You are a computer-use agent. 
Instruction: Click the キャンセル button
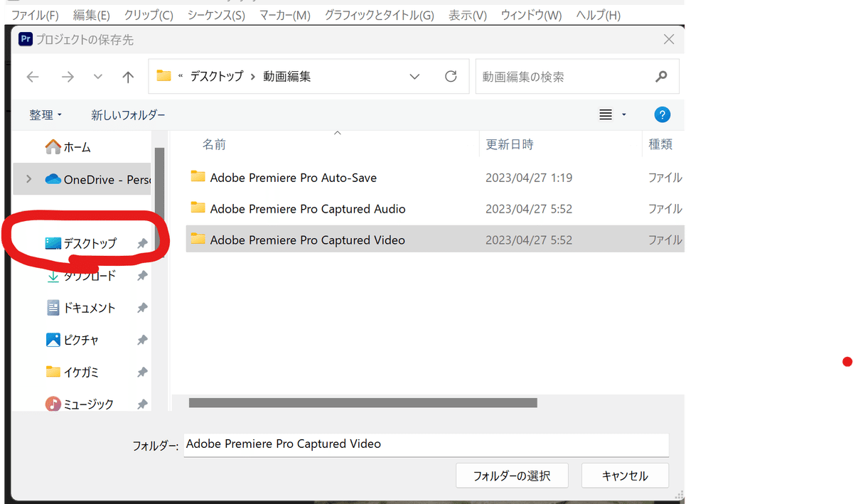625,476
